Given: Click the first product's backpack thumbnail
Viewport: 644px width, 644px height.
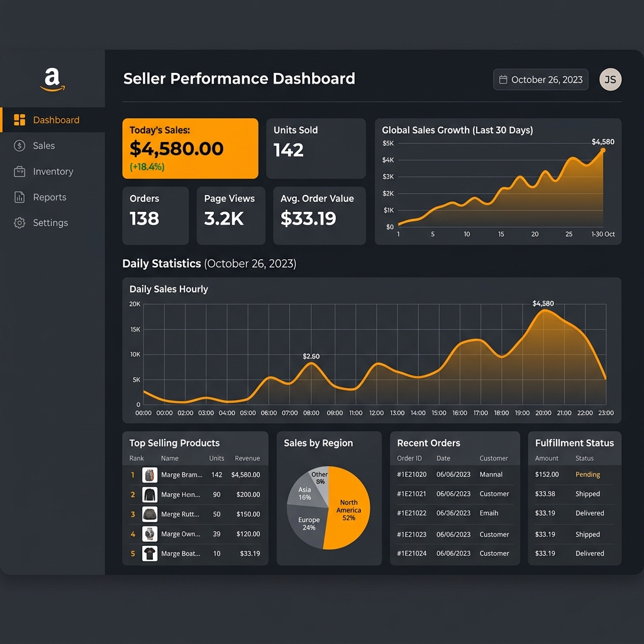Looking at the screenshot, I should coord(150,475).
